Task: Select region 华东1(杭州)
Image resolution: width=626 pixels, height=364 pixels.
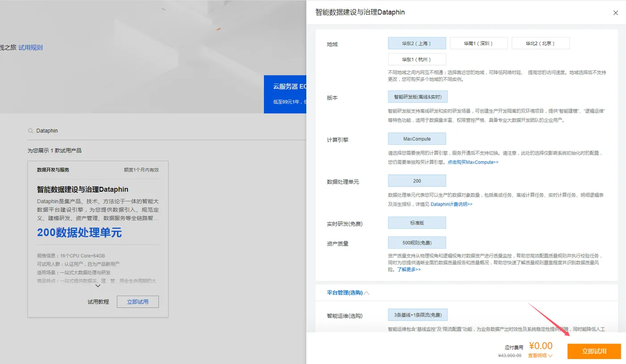Action: [x=417, y=59]
